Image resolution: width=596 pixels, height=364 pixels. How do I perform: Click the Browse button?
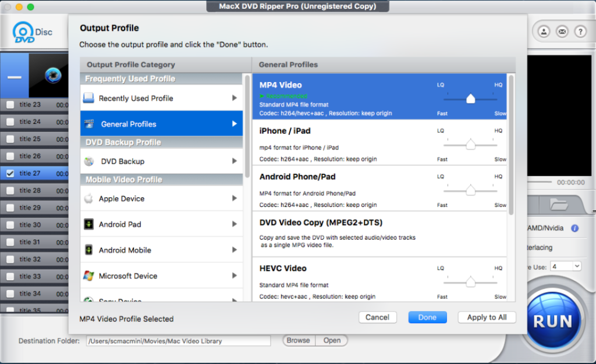point(299,341)
